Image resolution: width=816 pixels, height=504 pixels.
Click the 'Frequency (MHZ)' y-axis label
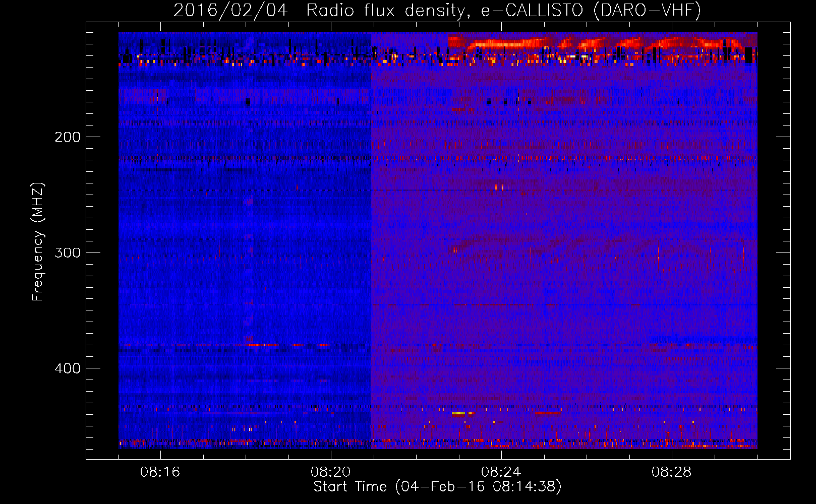coord(38,241)
